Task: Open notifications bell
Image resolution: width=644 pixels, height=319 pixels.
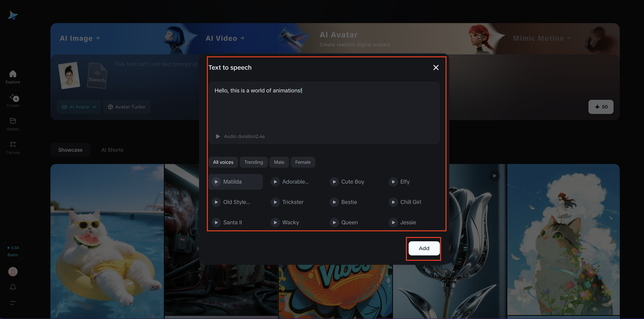Action: pyautogui.click(x=13, y=287)
